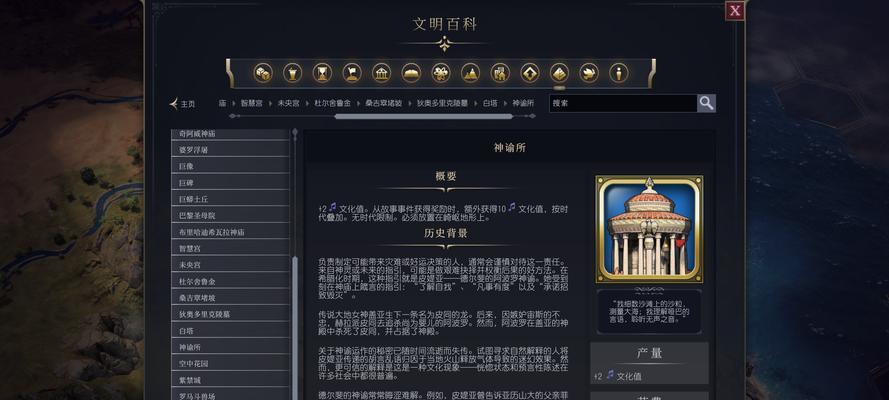The width and height of the screenshot is (889, 400).
Task: Click the 搜索 search input field
Action: pos(623,103)
